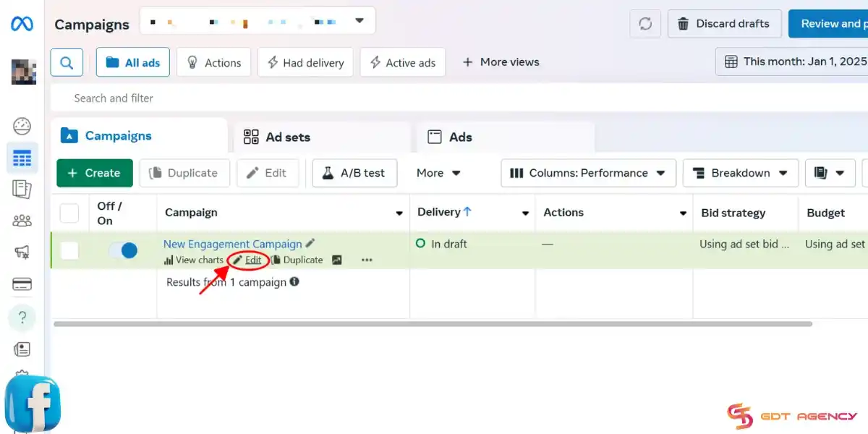Viewport: 868px width, 434px height.
Task: Click the info icon beside Results from 1 campaign
Action: 294,281
